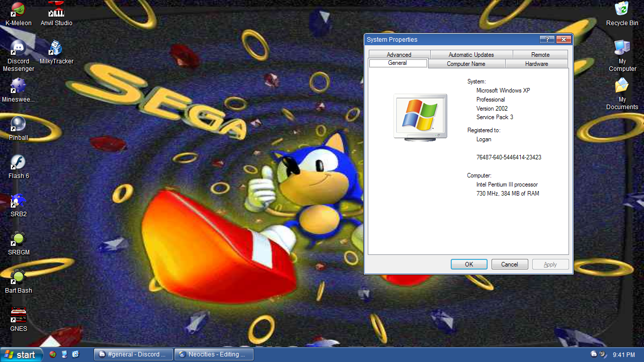Select the GNES emulator desktop icon
644x362 pixels.
[18, 316]
